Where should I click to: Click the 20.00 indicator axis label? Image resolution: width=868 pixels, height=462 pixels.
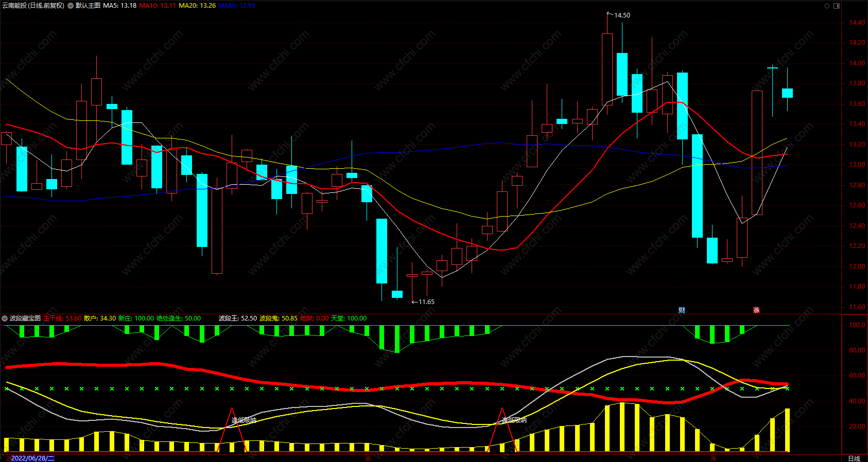(857, 427)
